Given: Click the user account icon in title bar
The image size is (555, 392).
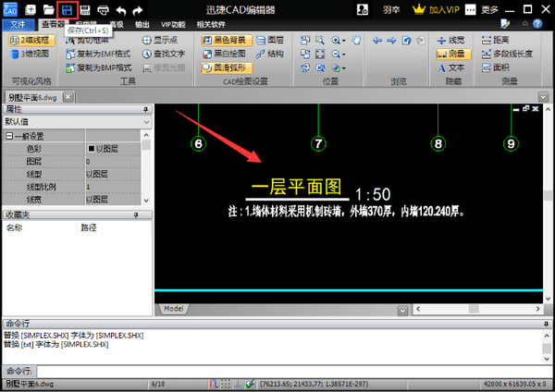Looking at the screenshot, I should [x=362, y=9].
